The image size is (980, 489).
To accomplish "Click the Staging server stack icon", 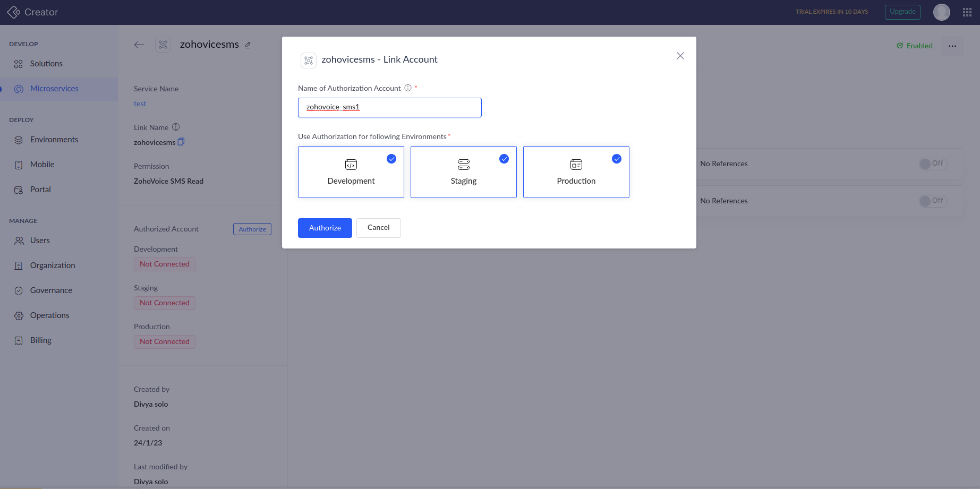I will click(464, 165).
